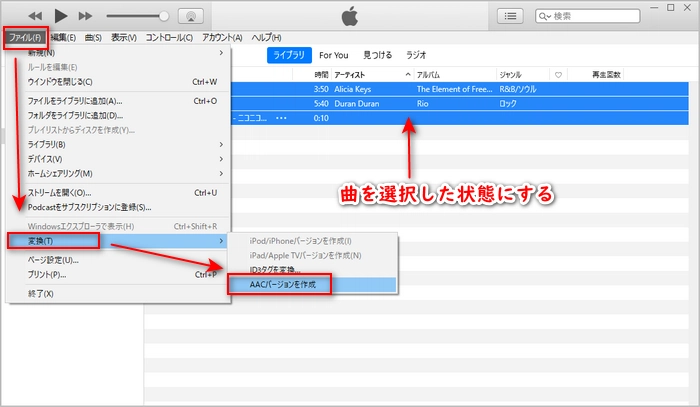Open the ラジオ tab
This screenshot has width=700, height=407.
417,55
